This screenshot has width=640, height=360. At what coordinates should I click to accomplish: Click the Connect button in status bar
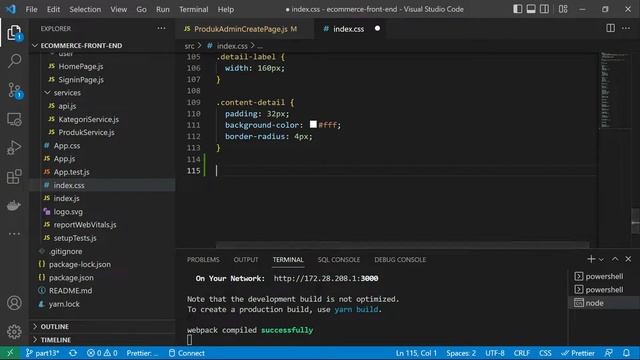coord(187,353)
